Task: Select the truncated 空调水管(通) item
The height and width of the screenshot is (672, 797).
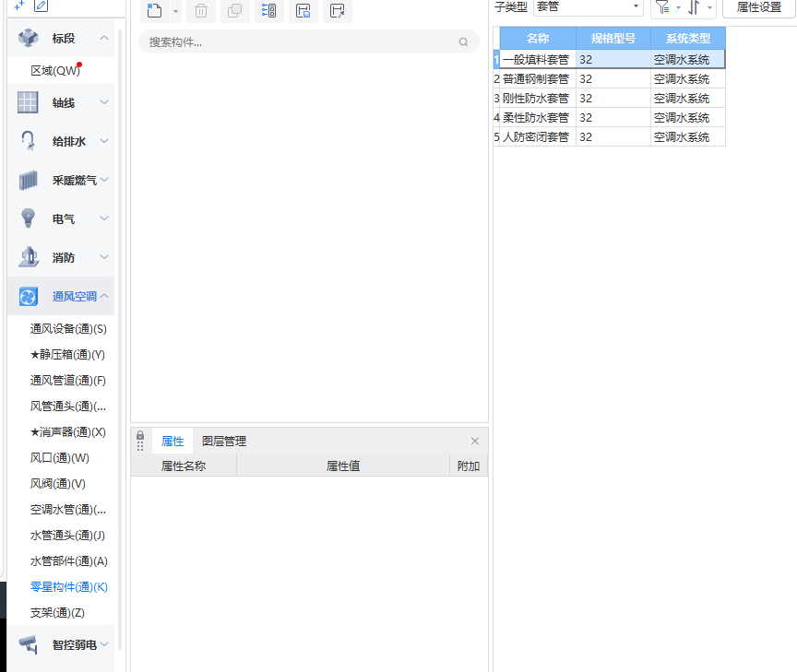Action: tap(68, 510)
